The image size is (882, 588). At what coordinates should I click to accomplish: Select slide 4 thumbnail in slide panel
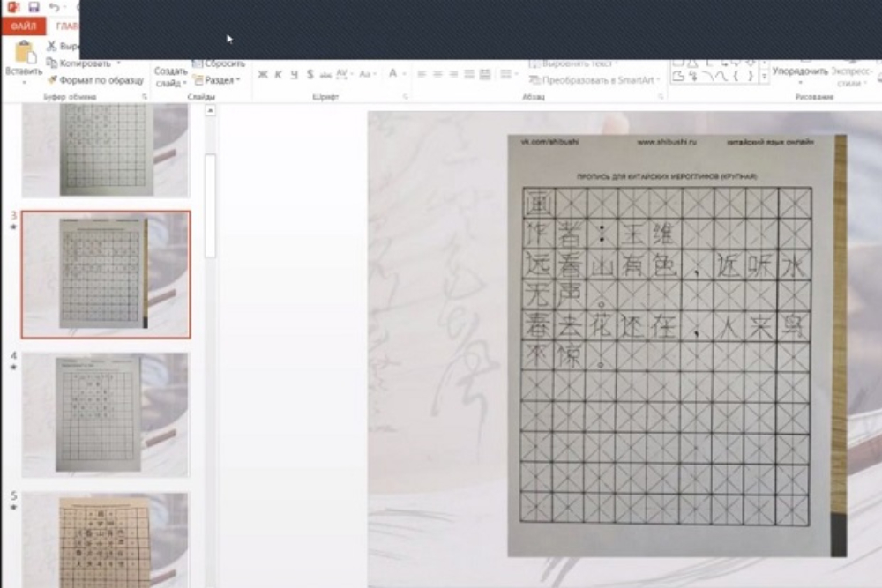[x=105, y=414]
